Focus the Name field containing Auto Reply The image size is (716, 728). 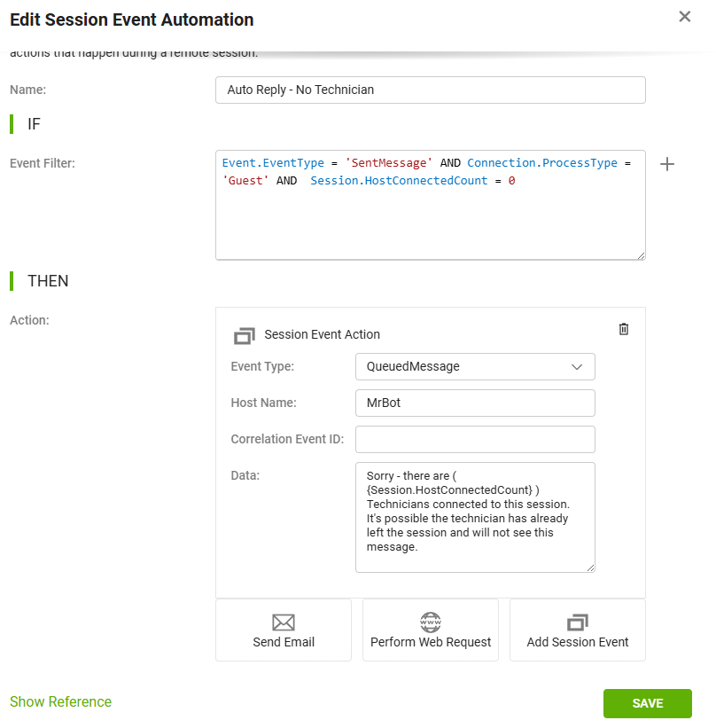click(430, 90)
